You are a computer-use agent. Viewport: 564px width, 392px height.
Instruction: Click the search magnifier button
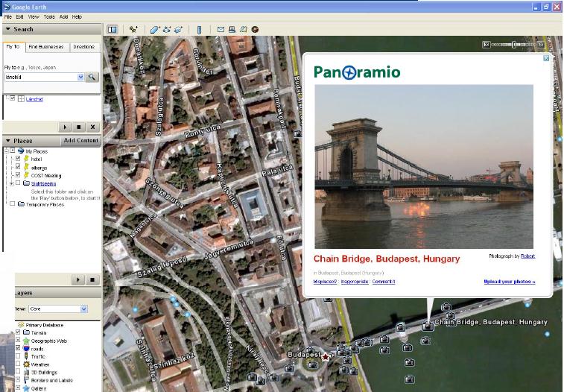(92, 77)
